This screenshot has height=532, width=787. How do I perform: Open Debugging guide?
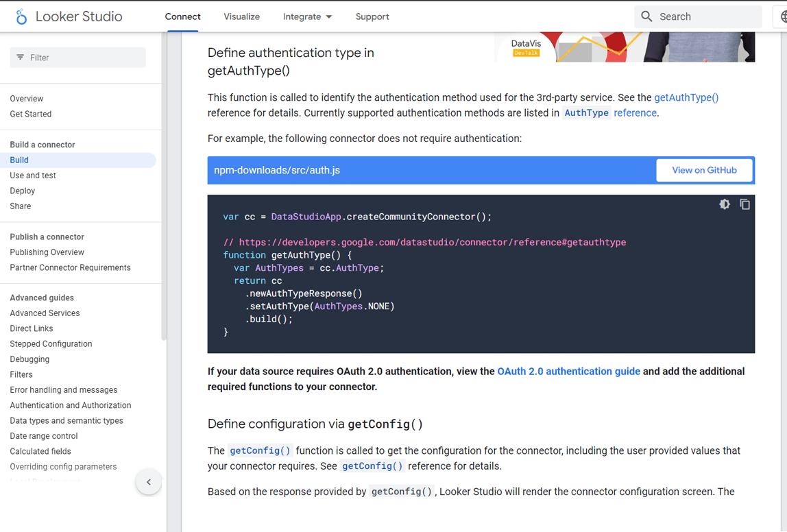[29, 359]
